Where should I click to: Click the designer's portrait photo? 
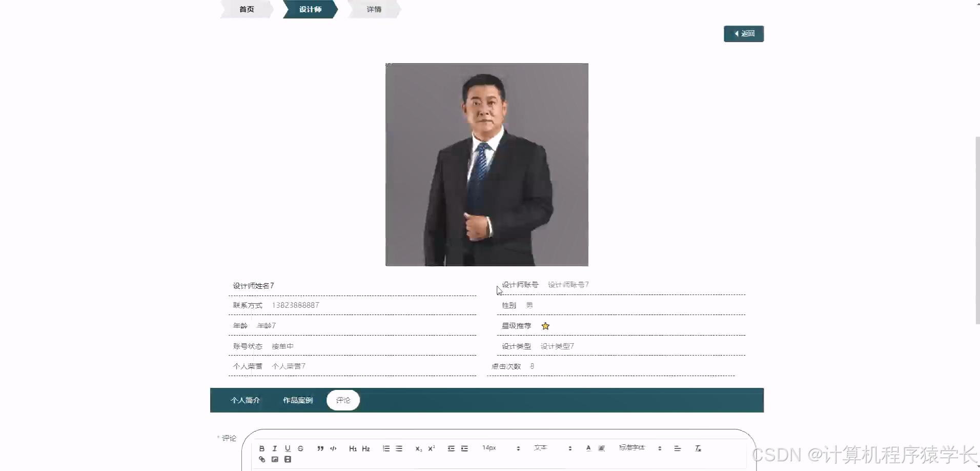tap(486, 164)
